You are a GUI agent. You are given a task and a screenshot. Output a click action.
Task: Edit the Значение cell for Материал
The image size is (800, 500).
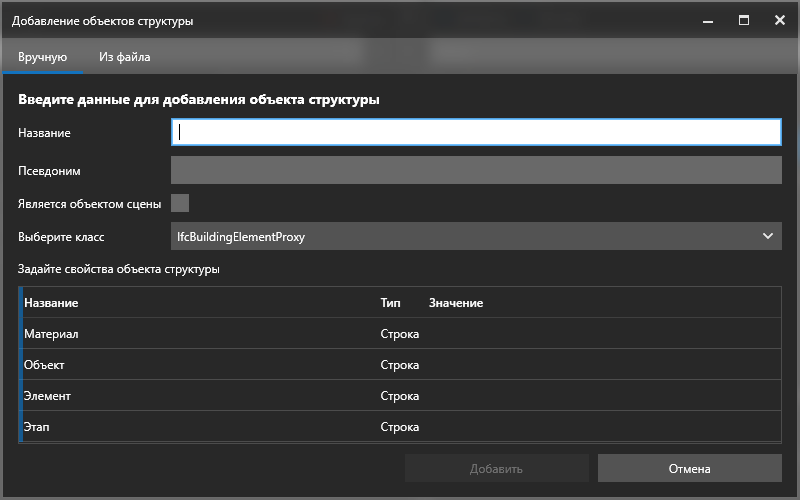click(600, 334)
